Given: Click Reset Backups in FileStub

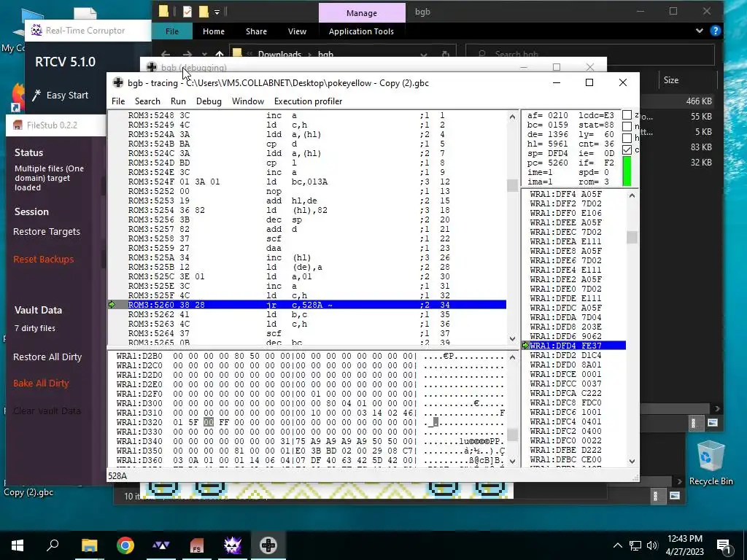Looking at the screenshot, I should [x=43, y=260].
